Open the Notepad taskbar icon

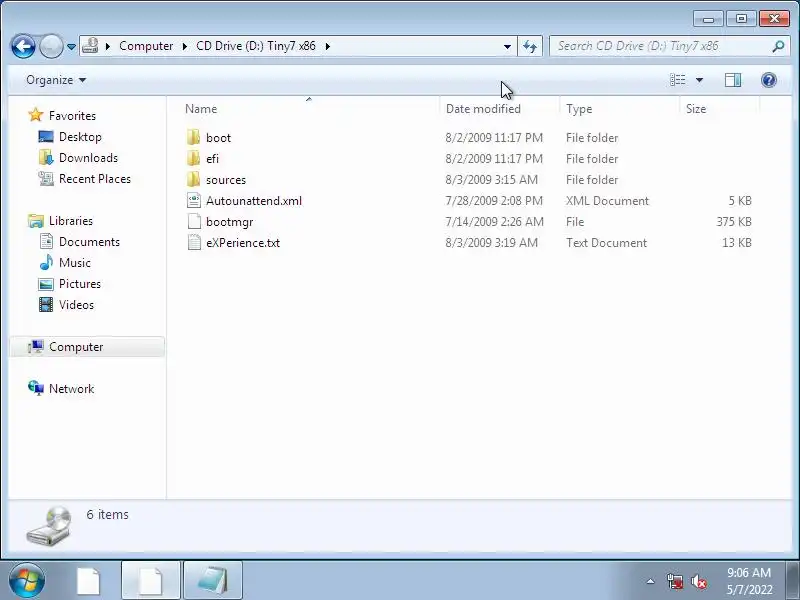[213, 581]
